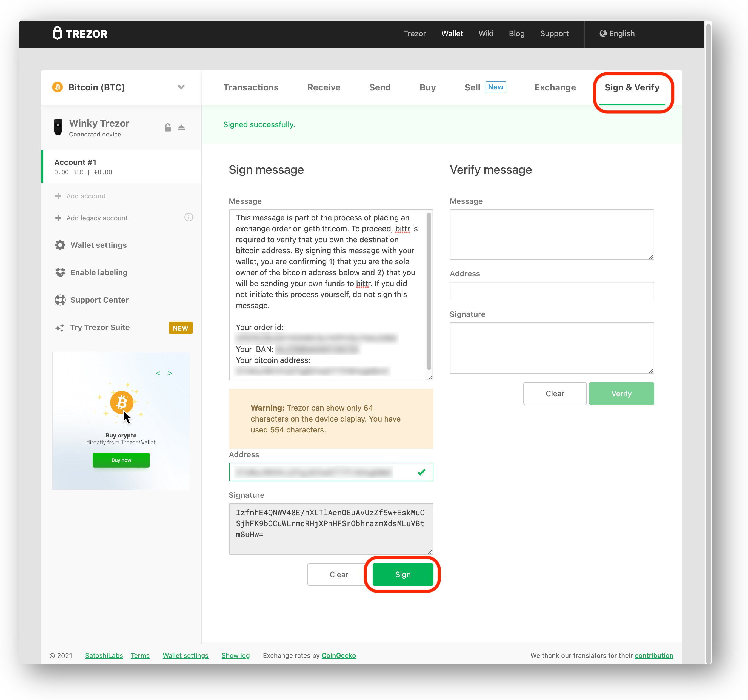Open the translators contribution link

[x=654, y=655]
